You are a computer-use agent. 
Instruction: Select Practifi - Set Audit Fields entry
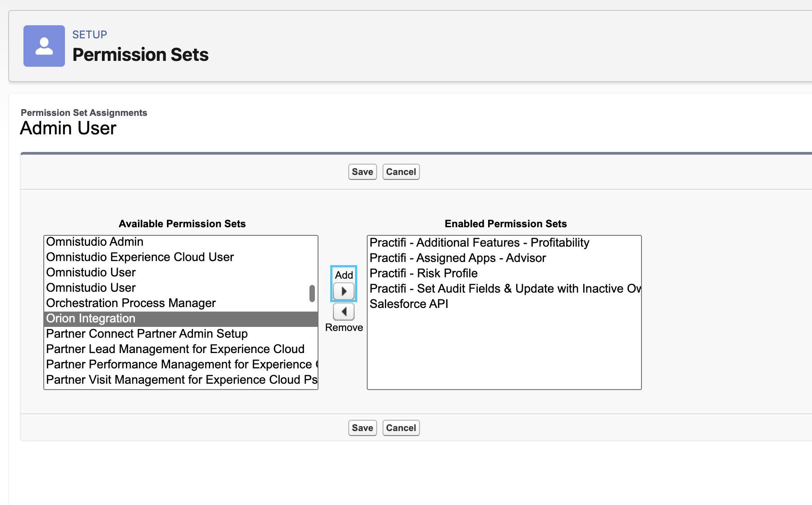[504, 289]
